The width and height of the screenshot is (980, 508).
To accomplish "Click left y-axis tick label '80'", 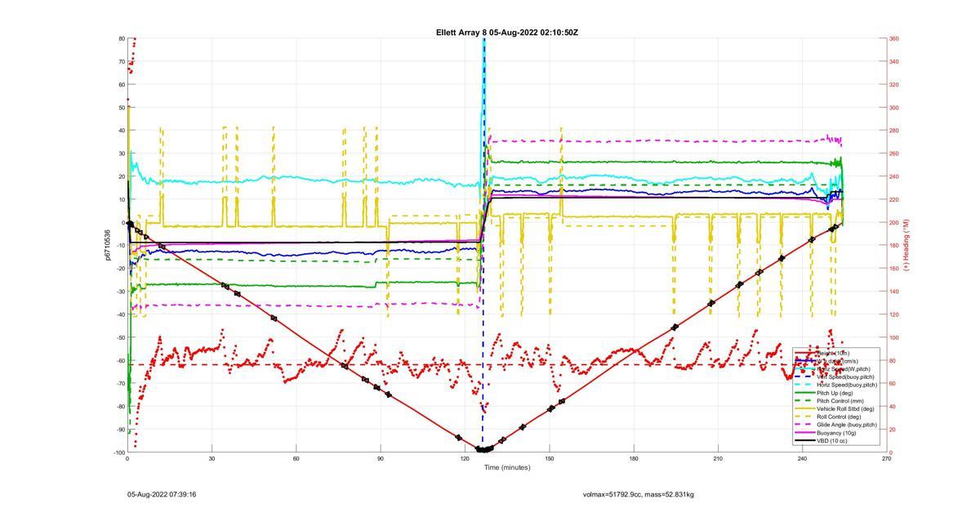I will click(x=121, y=38).
